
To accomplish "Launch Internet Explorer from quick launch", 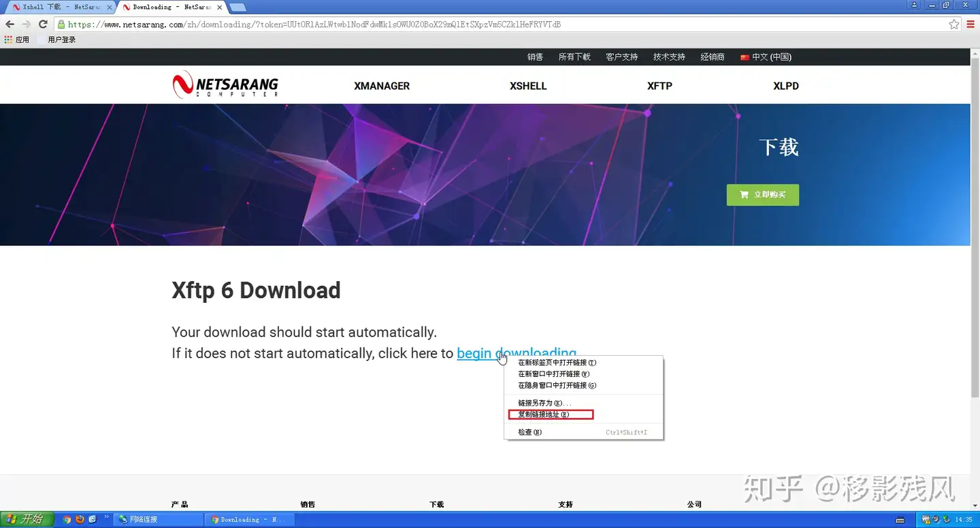I will coord(93,519).
